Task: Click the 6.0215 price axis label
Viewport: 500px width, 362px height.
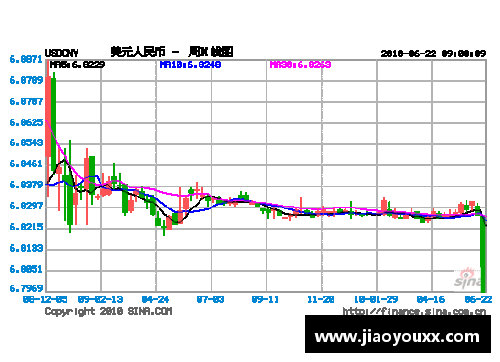Action: pos(26,227)
